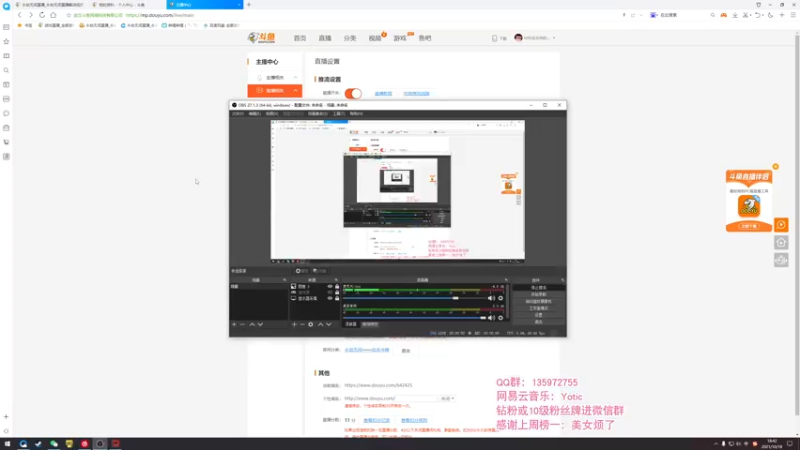Toggle lock on display capture source
This screenshot has width=800, height=450.
337,298
